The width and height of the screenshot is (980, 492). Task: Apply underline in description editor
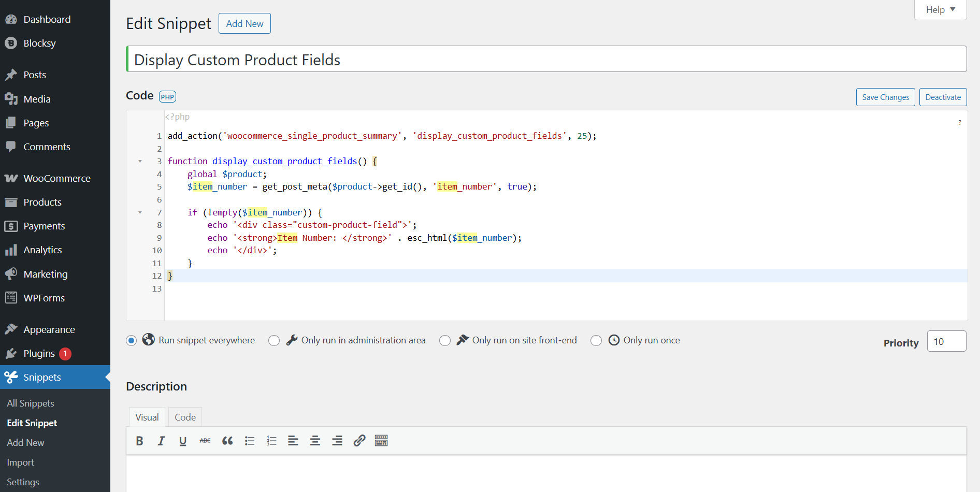[183, 441]
